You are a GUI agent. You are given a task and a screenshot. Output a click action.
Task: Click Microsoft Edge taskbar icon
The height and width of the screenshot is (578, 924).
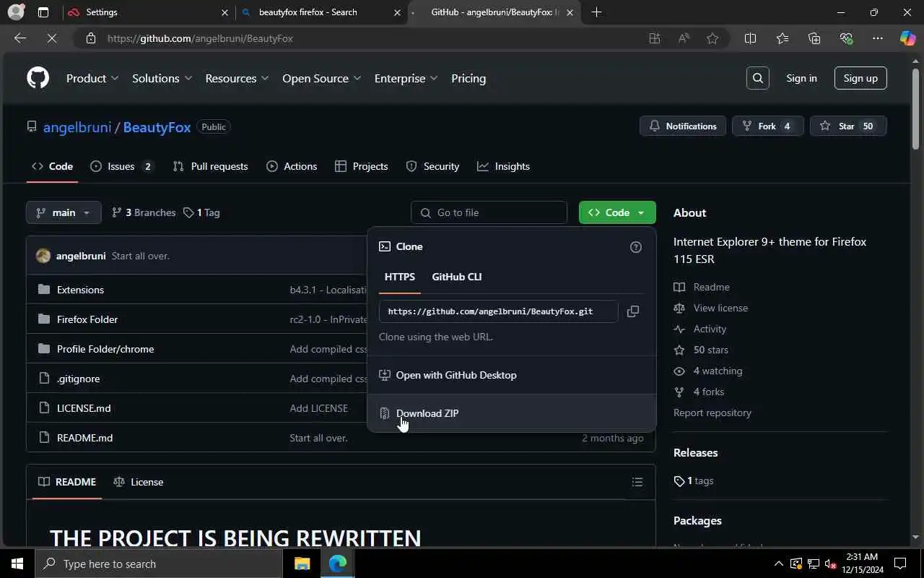click(338, 564)
